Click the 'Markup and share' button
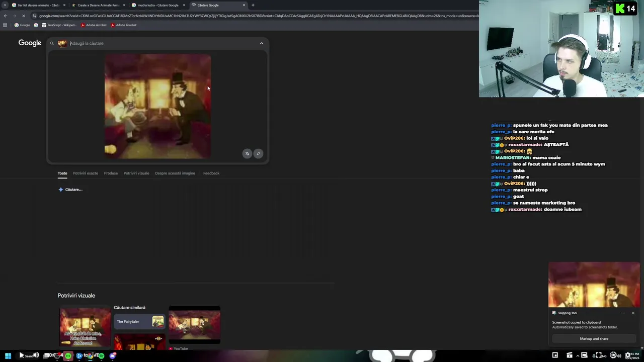 point(594,338)
